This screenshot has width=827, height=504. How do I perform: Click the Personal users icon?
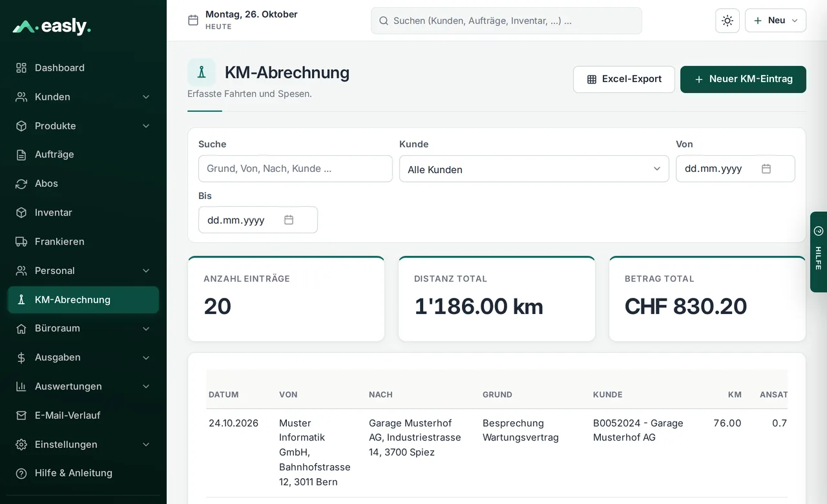coord(21,271)
